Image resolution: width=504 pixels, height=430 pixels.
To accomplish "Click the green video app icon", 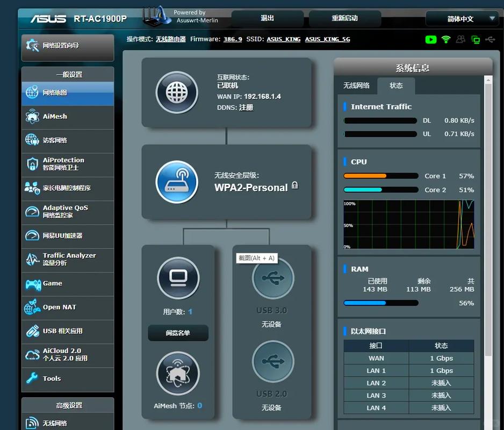I will [431, 40].
